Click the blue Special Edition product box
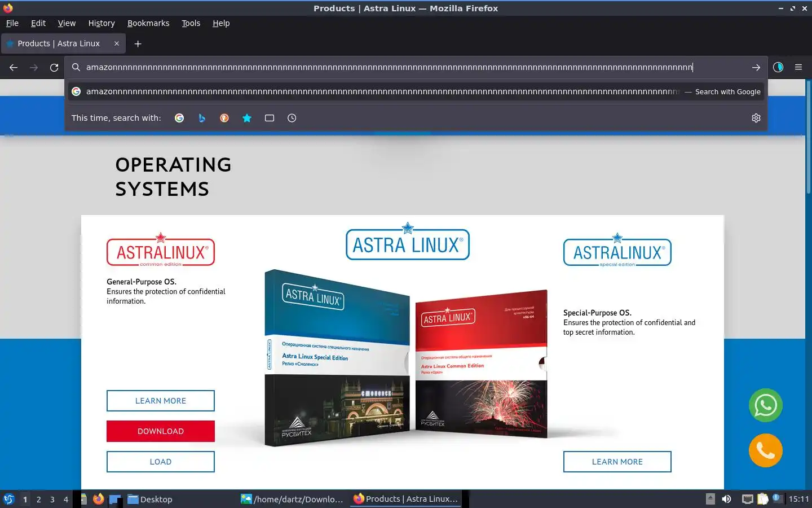 tap(337, 358)
